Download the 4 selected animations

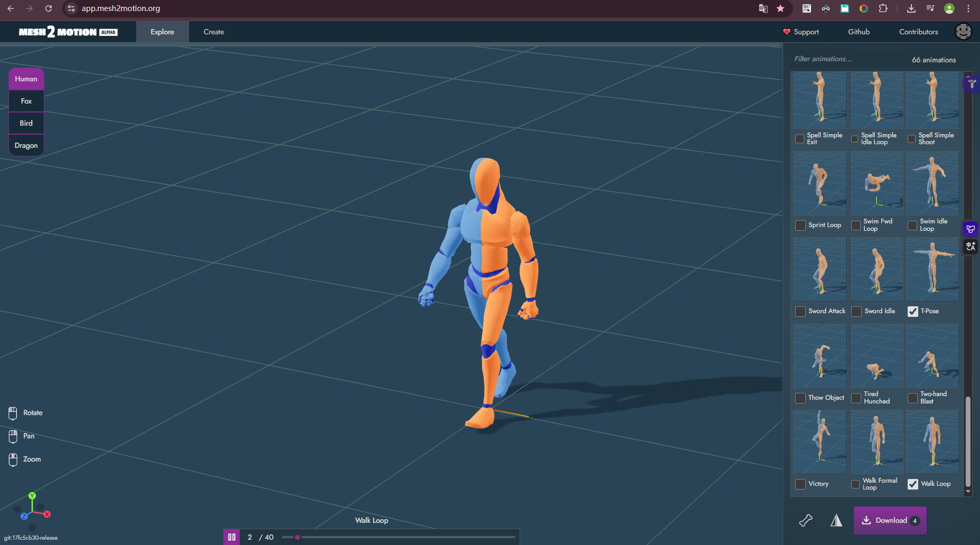(x=890, y=521)
